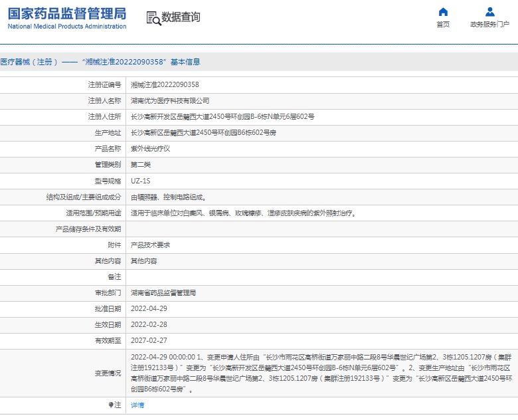518x420 pixels.
Task: Click the National Medical Products Administration subtitle
Action: coord(66,27)
